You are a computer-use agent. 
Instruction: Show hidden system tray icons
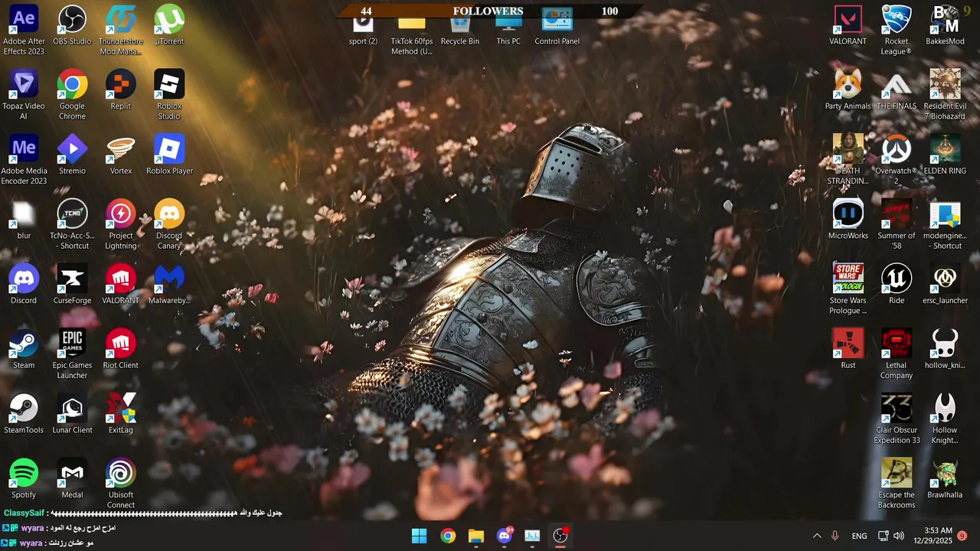(x=817, y=536)
